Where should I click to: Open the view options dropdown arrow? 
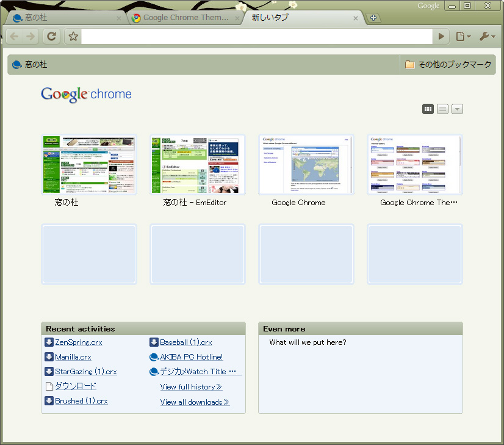click(458, 109)
